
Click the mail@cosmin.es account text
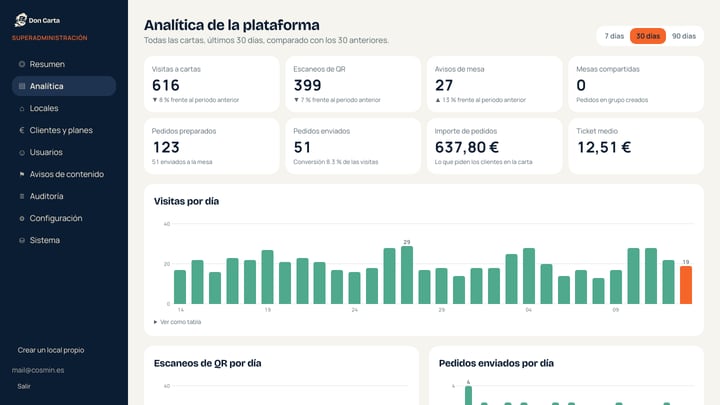tap(38, 370)
